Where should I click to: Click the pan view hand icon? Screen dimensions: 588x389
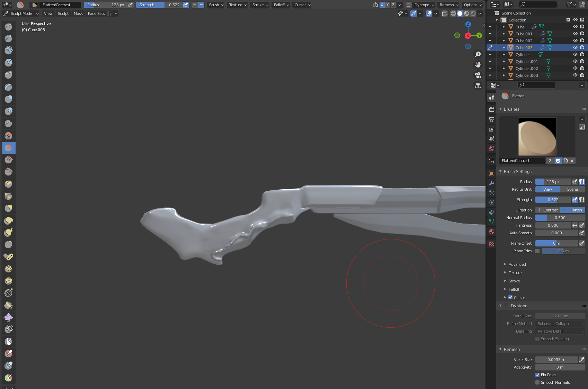pyautogui.click(x=478, y=65)
